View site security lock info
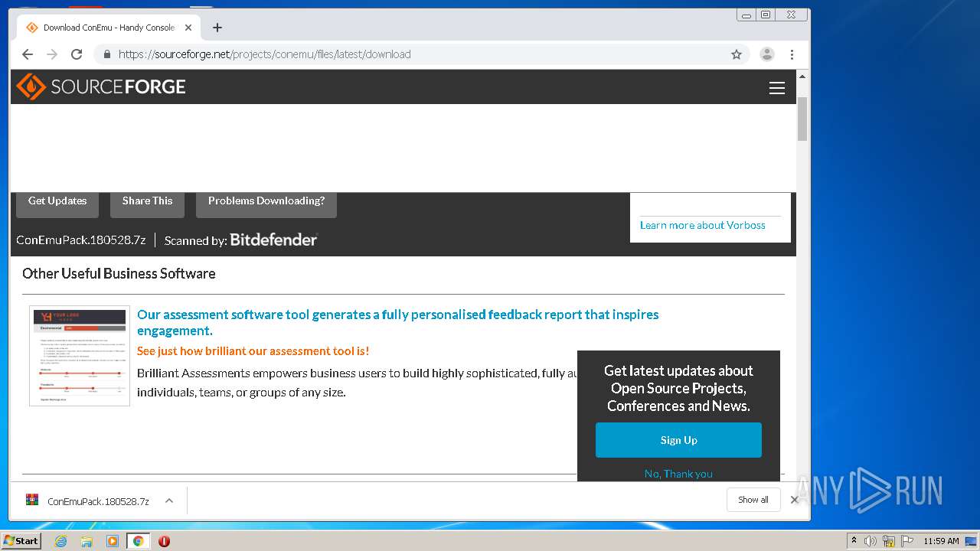This screenshot has width=980, height=551. (x=106, y=54)
